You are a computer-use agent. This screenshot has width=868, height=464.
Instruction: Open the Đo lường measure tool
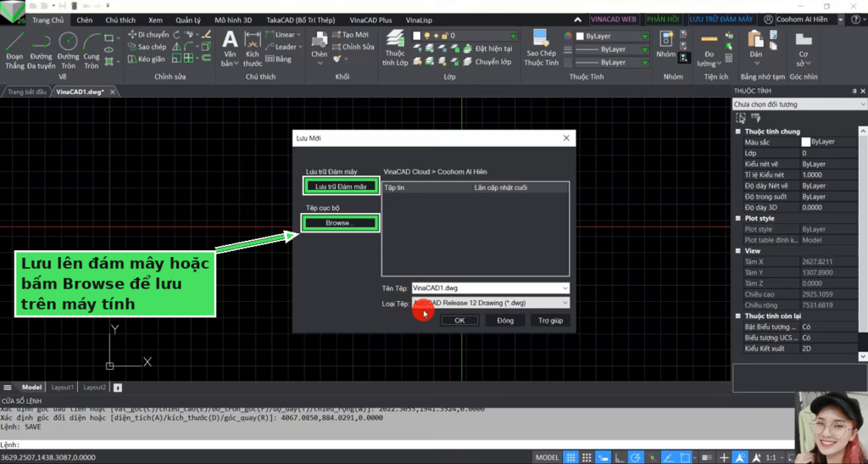coord(709,50)
